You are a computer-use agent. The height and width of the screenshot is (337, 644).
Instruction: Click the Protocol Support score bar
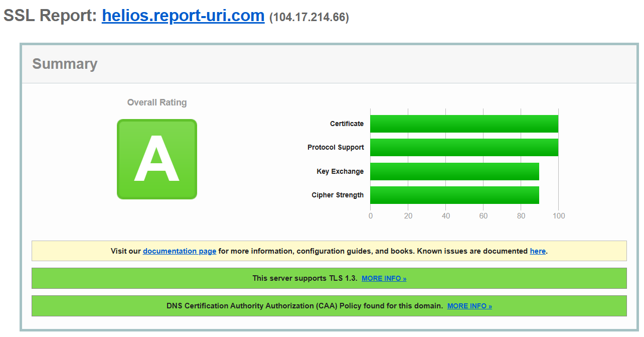(464, 148)
